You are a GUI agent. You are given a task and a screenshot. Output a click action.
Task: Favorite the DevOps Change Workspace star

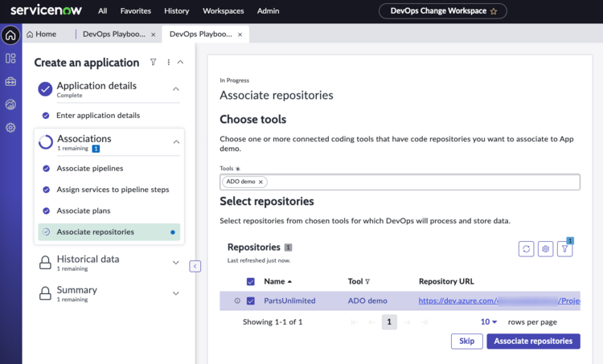(494, 11)
